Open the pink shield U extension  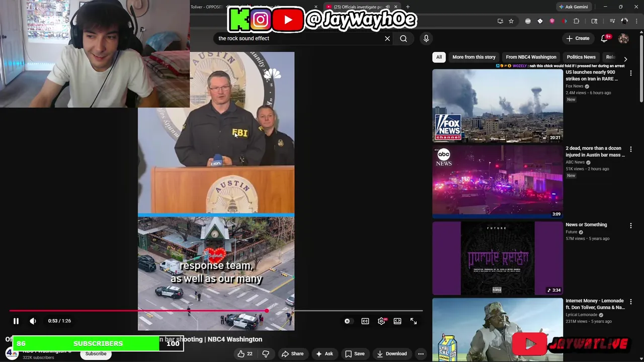(552, 21)
